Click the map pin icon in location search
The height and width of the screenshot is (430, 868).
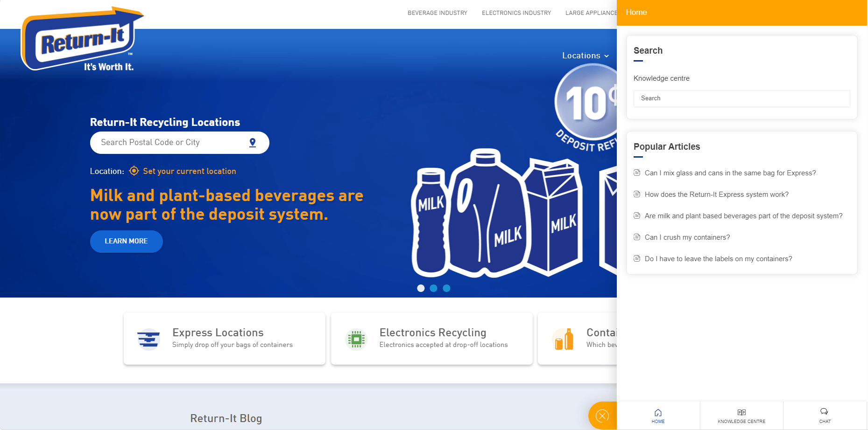[253, 143]
